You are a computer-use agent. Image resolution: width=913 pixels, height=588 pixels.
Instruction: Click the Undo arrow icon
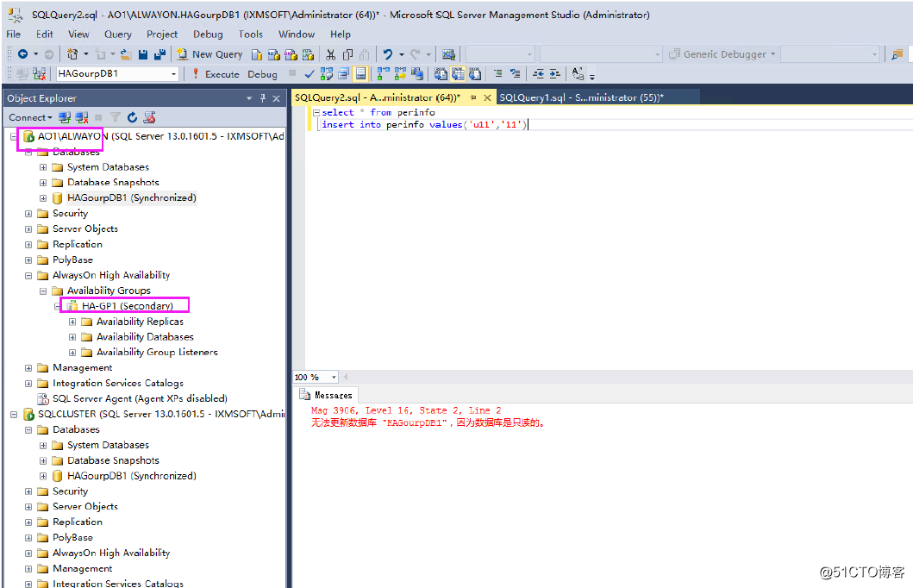click(x=388, y=54)
